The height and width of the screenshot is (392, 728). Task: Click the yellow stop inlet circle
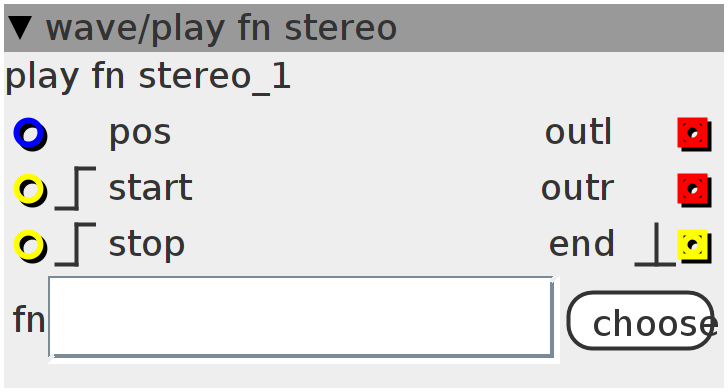tap(30, 246)
